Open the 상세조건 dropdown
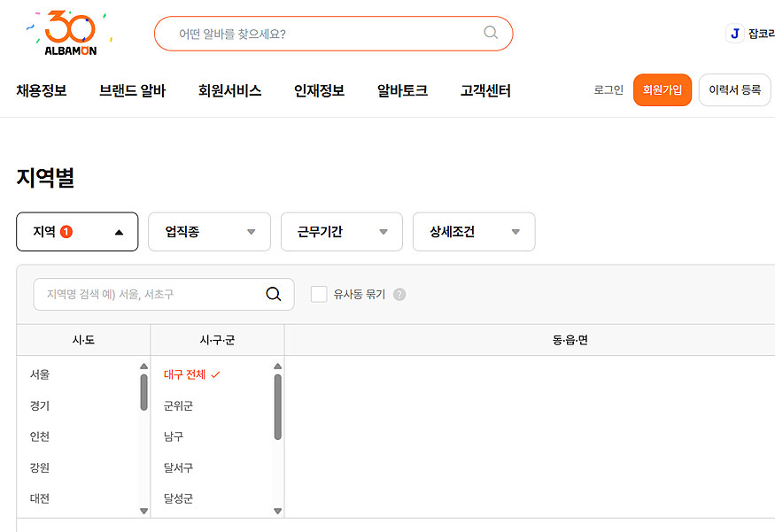The width and height of the screenshot is (775, 532). [x=474, y=232]
